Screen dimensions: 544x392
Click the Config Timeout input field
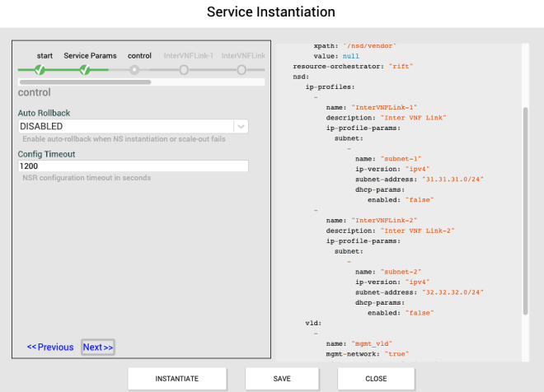pyautogui.click(x=133, y=166)
